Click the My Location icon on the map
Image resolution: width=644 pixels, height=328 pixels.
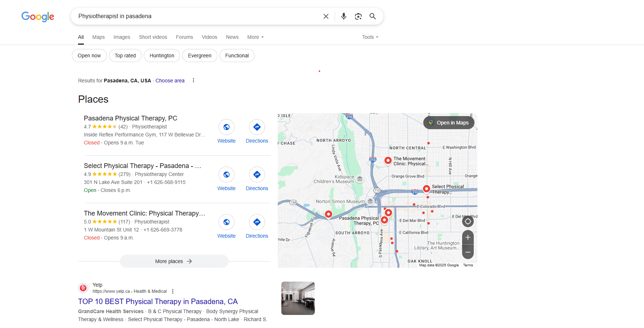[x=468, y=221]
